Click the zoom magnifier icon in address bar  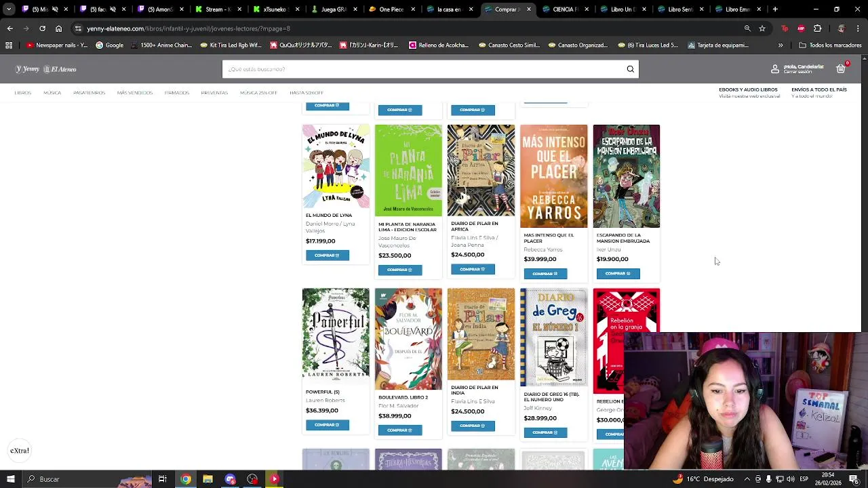pos(747,28)
